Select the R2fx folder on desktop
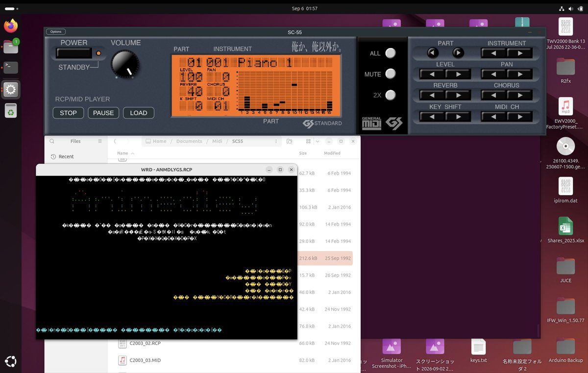This screenshot has height=373, width=588. pyautogui.click(x=566, y=71)
